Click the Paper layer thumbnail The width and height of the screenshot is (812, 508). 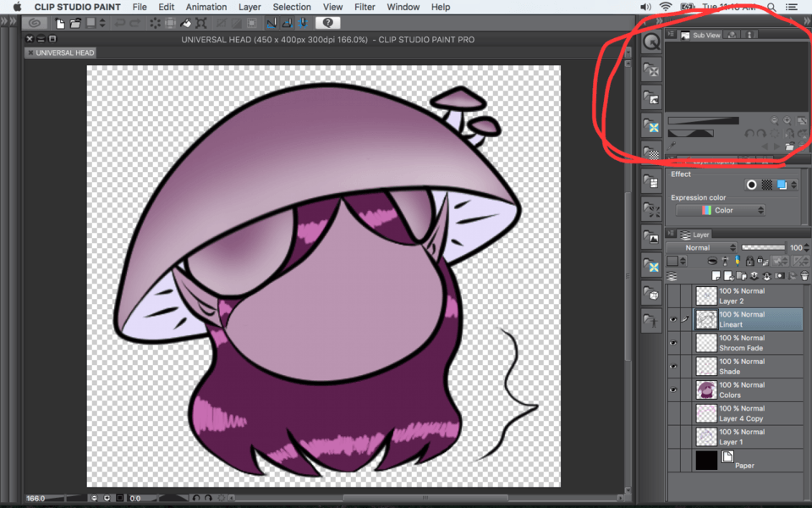pos(706,461)
